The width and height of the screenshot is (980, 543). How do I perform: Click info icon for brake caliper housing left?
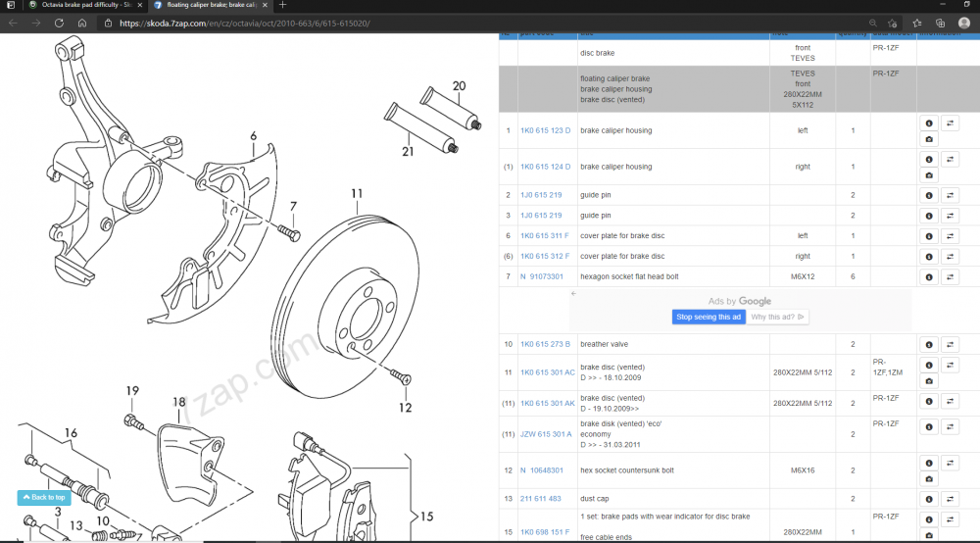click(x=929, y=123)
